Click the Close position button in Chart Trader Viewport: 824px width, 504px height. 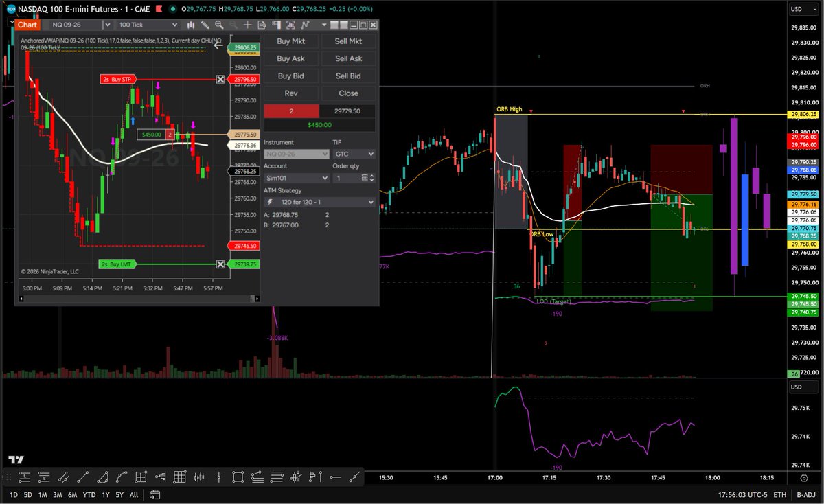pos(349,93)
